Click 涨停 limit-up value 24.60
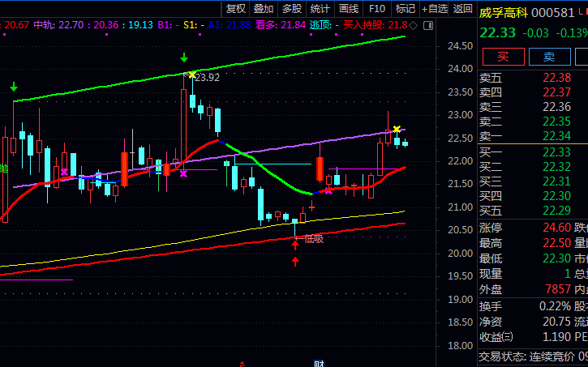This screenshot has height=367, width=588. (x=557, y=228)
